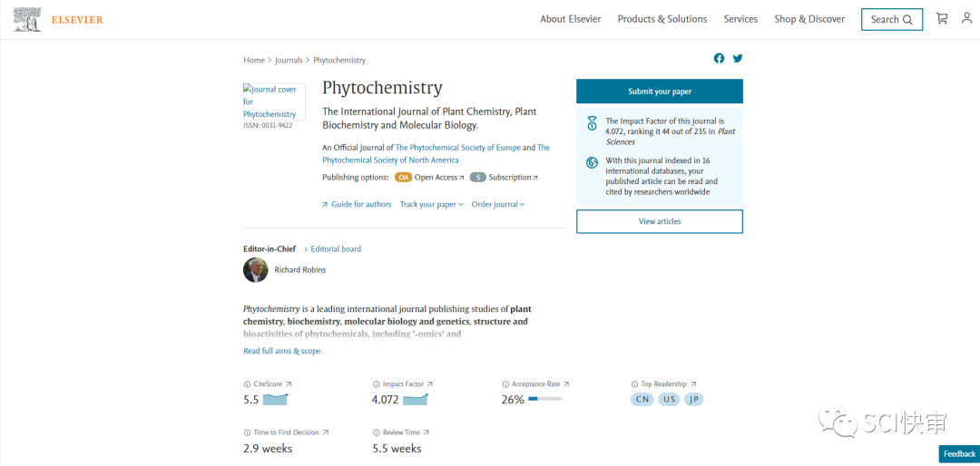Open the user account icon
980x466 pixels.
tap(966, 18)
